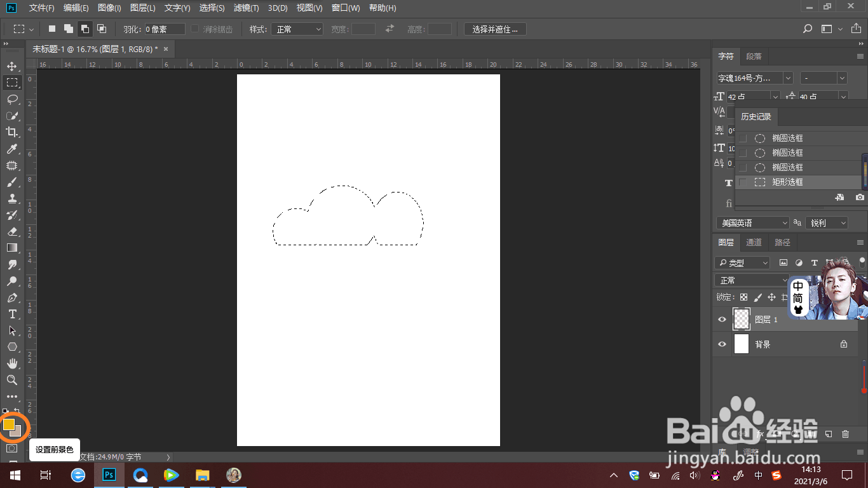Open the Edit Toolbar three-dots button
The height and width of the screenshot is (488, 868).
[12, 396]
